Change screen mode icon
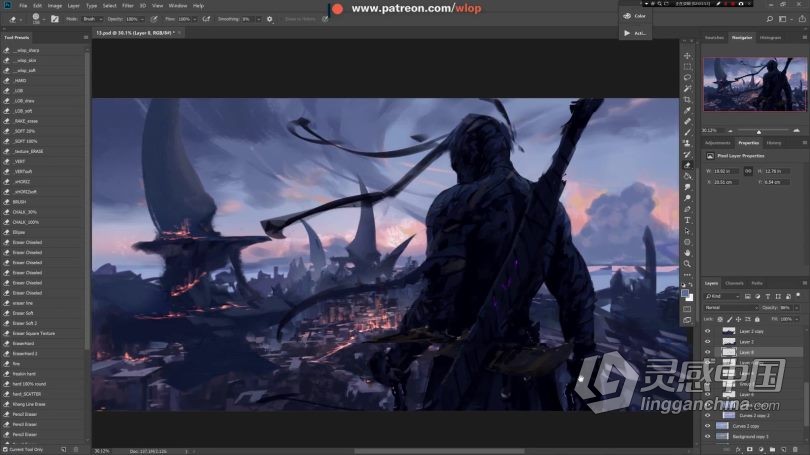810x455 pixels. pyautogui.click(x=687, y=320)
